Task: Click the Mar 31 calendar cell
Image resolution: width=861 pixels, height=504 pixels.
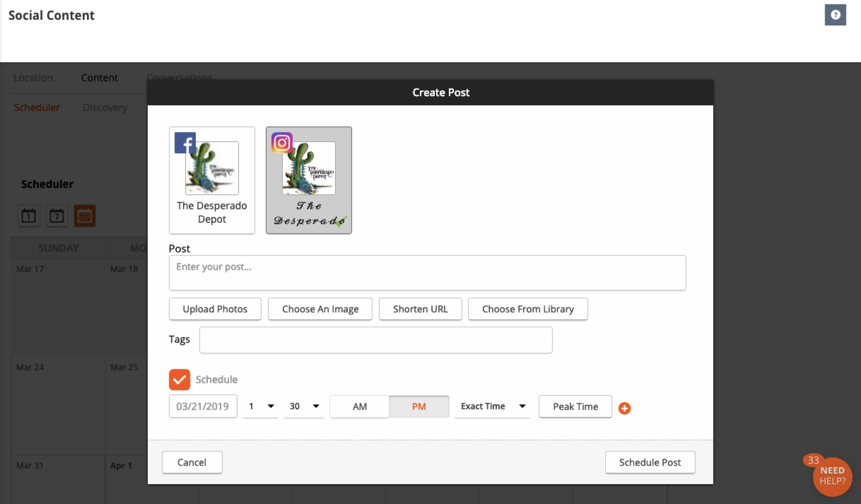Action: [58, 480]
